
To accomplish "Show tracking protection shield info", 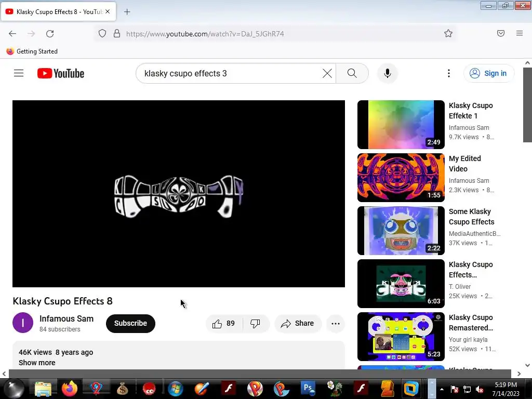I will [102, 34].
